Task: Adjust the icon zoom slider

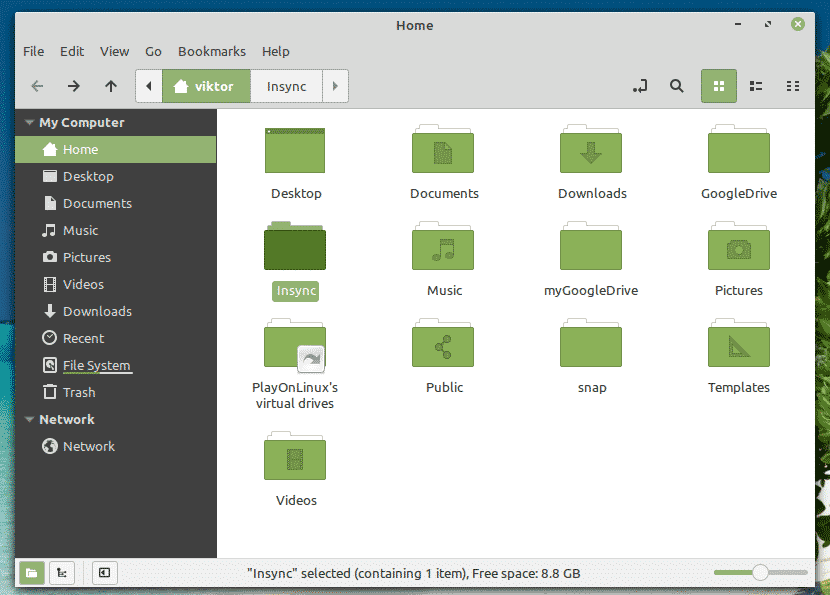Action: [760, 573]
